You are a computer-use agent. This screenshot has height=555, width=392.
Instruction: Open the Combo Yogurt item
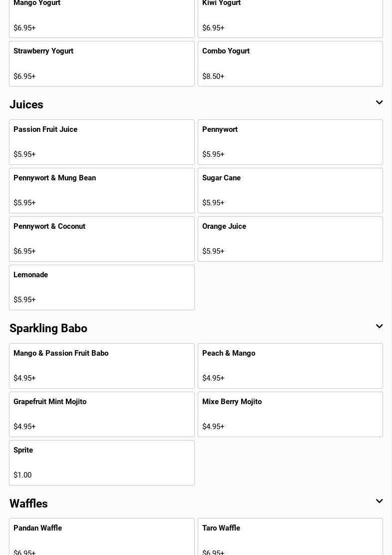(290, 63)
